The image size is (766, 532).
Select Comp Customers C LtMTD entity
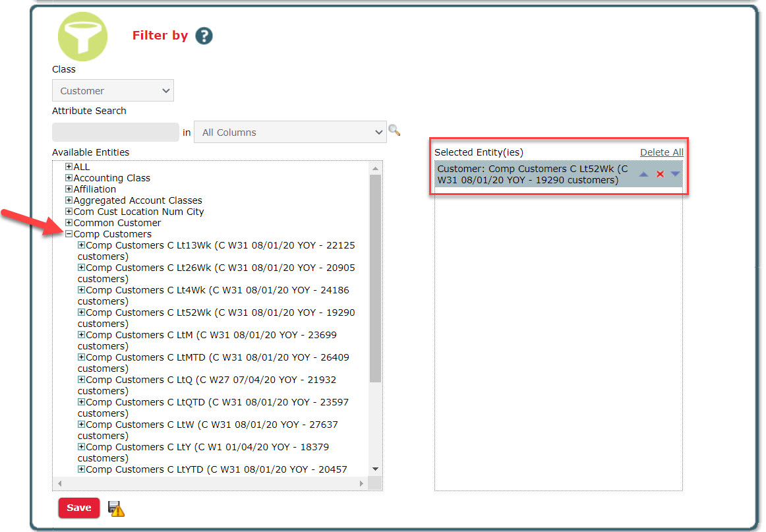coord(218,357)
